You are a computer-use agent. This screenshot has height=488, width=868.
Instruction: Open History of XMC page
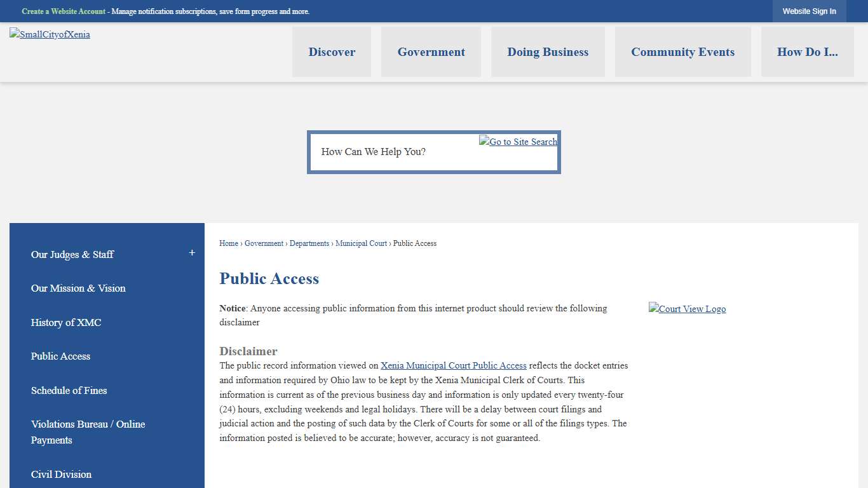(x=66, y=323)
